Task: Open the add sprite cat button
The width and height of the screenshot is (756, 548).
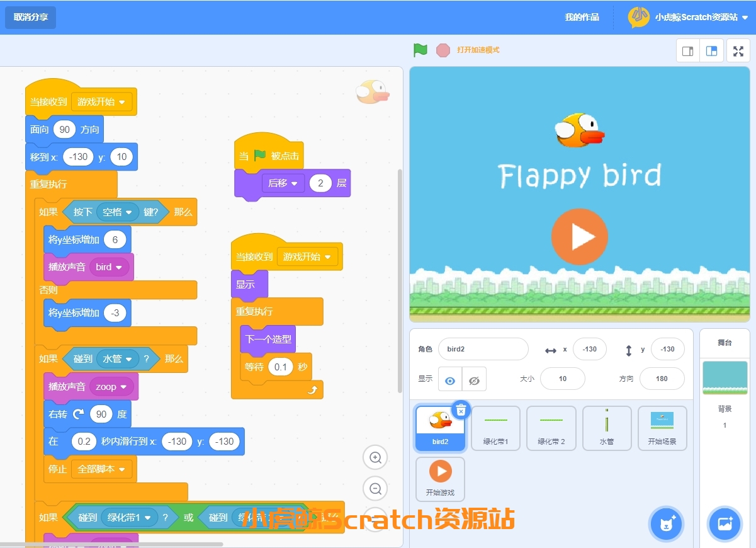Action: tap(667, 523)
